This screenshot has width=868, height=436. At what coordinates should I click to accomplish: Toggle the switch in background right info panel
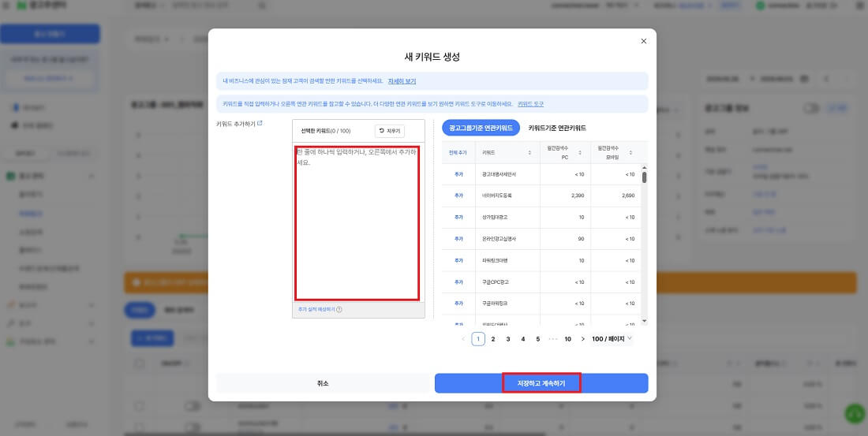[x=811, y=109]
